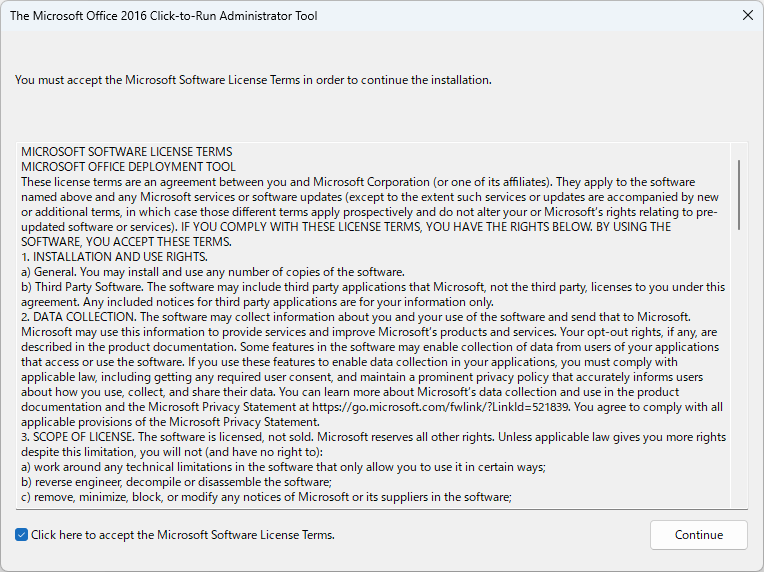The width and height of the screenshot is (764, 572).
Task: Click the 'a) work around any technical limitations' clause
Action: tap(283, 467)
